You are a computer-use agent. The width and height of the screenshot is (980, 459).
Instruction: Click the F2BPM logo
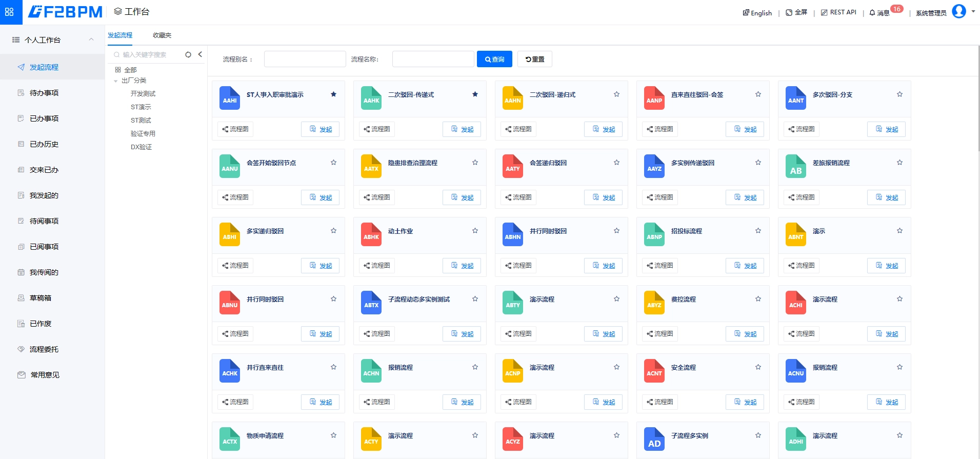coord(65,12)
